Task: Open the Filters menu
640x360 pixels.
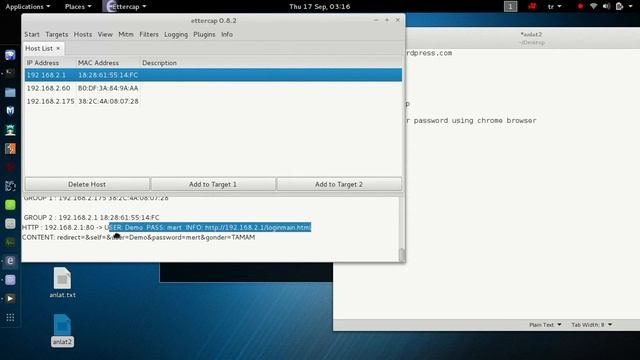Action: [x=149, y=34]
